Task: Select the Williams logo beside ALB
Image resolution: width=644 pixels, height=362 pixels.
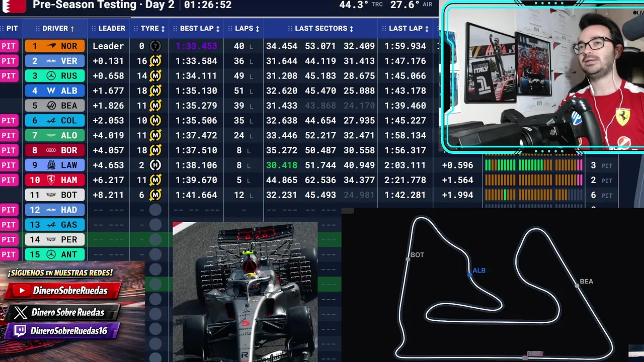Action: click(x=51, y=90)
